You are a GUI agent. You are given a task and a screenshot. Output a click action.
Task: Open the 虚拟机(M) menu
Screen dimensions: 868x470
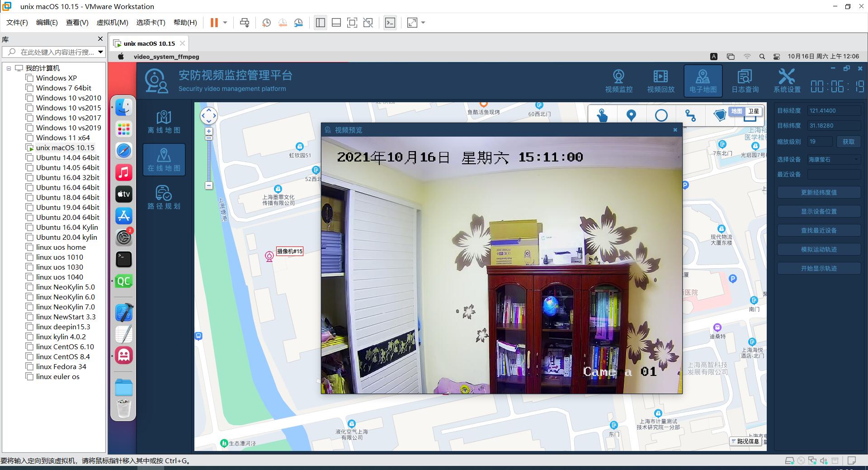click(x=112, y=23)
